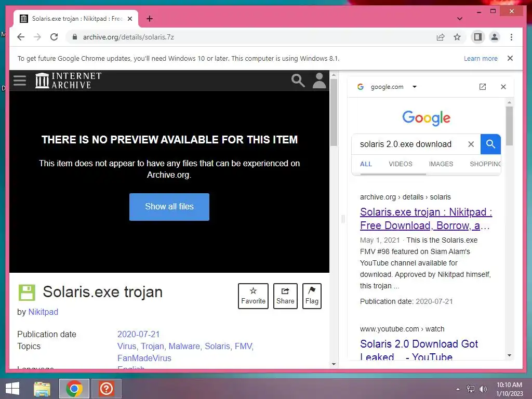Open the Trojan topic link
Image resolution: width=532 pixels, height=399 pixels.
click(x=152, y=346)
